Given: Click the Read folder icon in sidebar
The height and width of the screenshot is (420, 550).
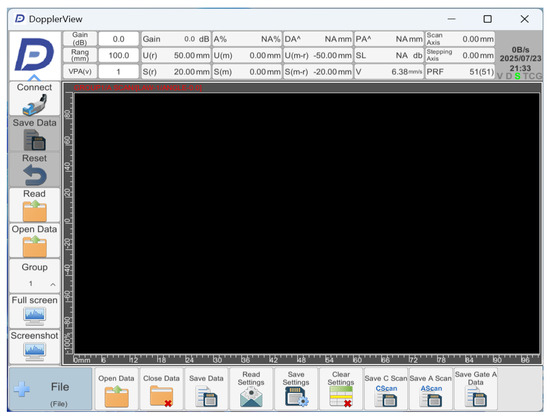Looking at the screenshot, I should (x=34, y=211).
